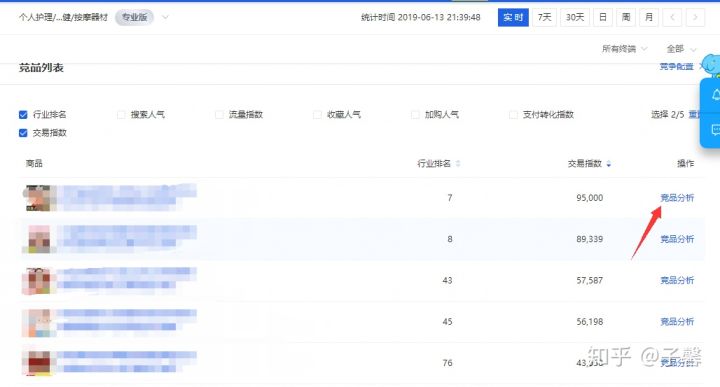This screenshot has width=720, height=387.
Task: Open the rank 8 product thumbnail
Action: (39, 239)
